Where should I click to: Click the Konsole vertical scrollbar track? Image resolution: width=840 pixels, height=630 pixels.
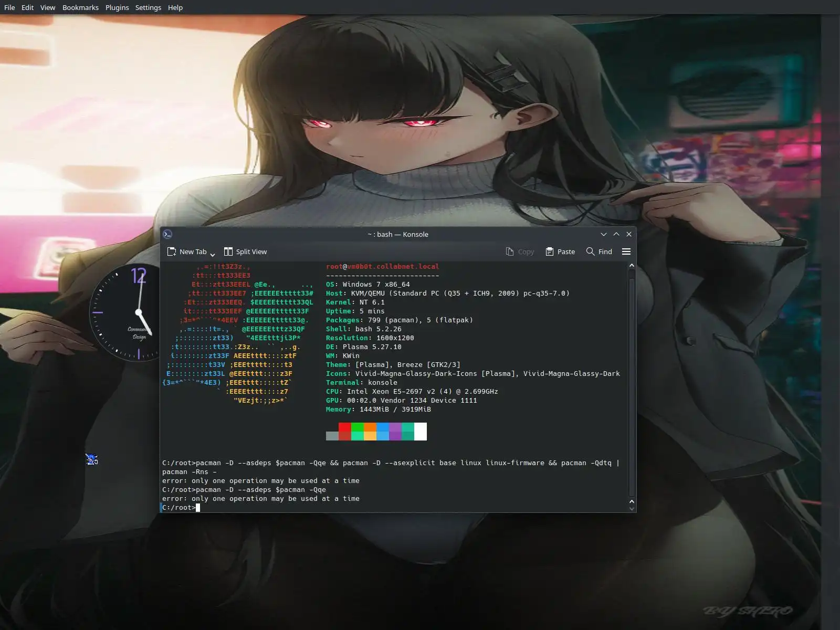pyautogui.click(x=632, y=383)
